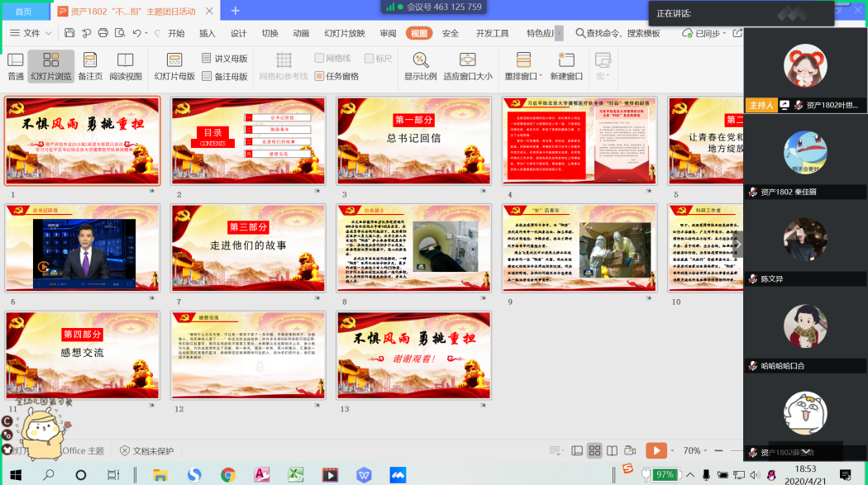Screen dimensions: 868x485
Task: Click 适应窗口大小 fit to window
Action: [468, 66]
